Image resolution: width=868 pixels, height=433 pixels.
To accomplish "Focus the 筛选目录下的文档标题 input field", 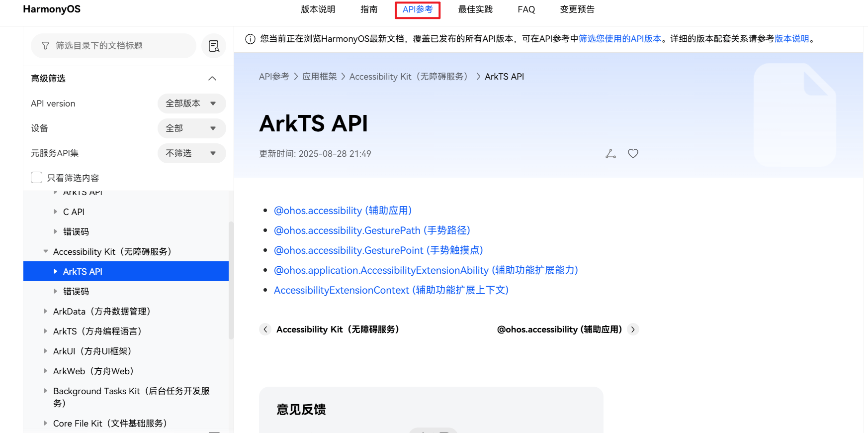I will [114, 46].
